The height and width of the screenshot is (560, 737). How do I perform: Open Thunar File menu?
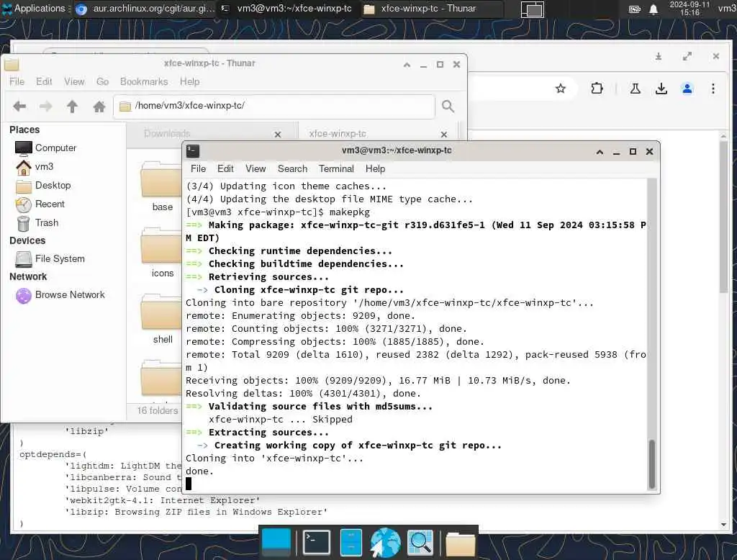17,81
